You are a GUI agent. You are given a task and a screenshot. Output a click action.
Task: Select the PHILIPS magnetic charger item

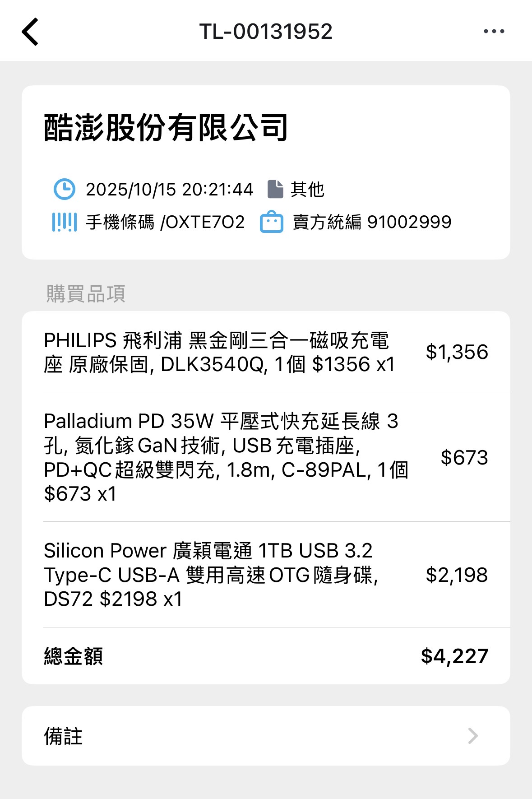tap(220, 352)
